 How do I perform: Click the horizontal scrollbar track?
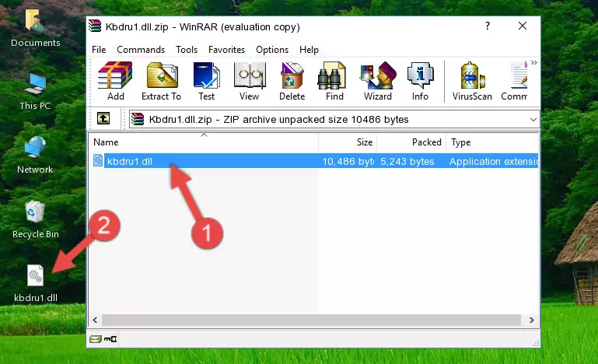(x=311, y=320)
